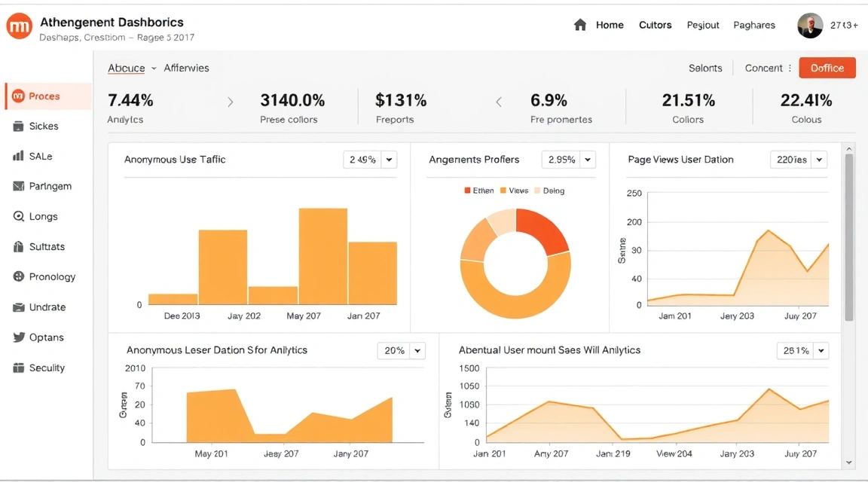
Task: Click the SALe bar chart icon
Action: 19,157
